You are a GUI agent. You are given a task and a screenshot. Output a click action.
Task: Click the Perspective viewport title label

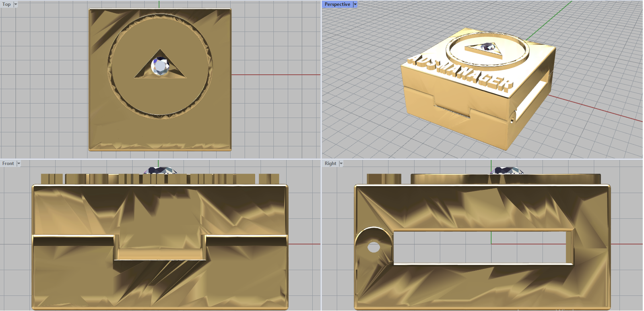[337, 4]
